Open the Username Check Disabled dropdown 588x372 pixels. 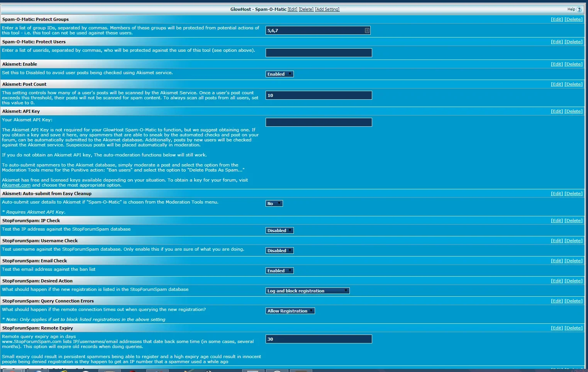(x=280, y=251)
